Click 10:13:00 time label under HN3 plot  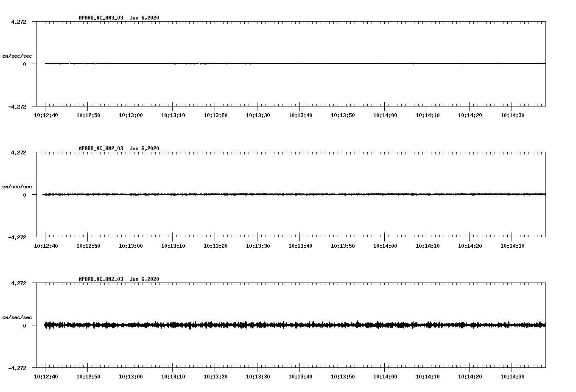click(131, 115)
